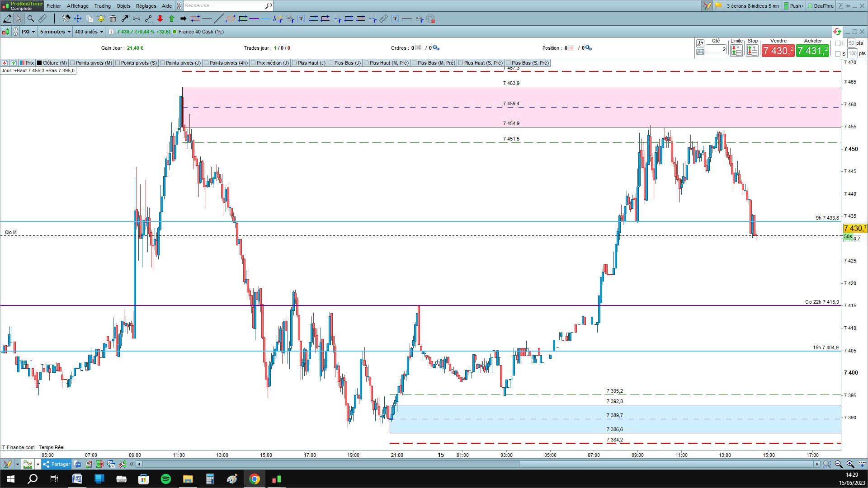Click the red Vendre price button

click(x=778, y=51)
